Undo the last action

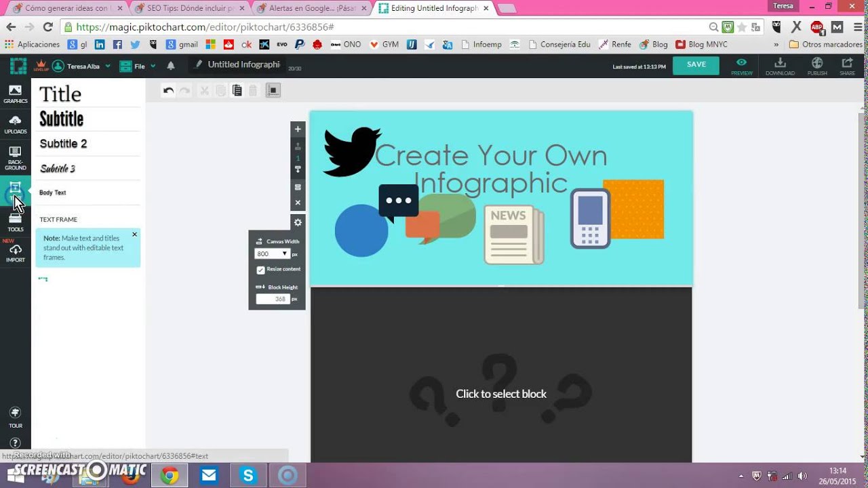coord(169,90)
